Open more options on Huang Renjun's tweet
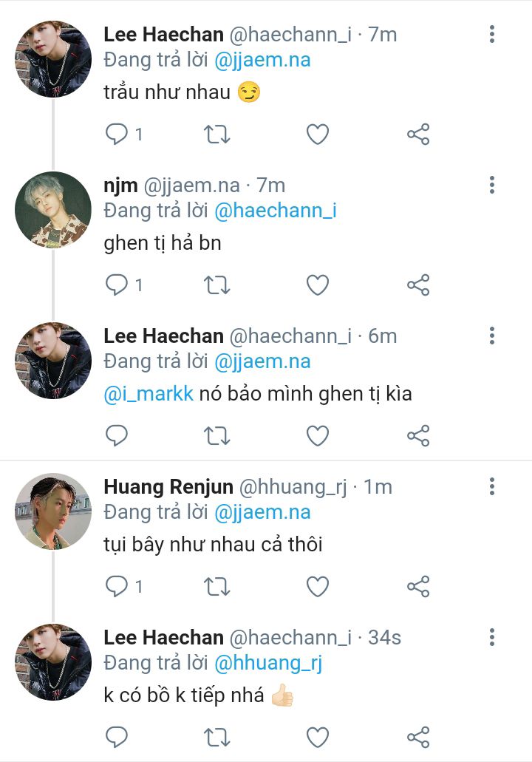Viewport: 532px width, 762px height. click(x=491, y=486)
